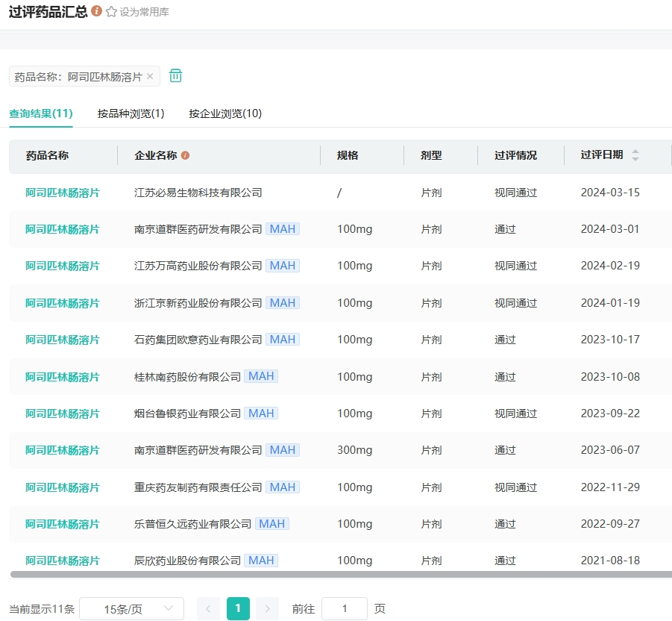Click MAH badge next to 桂林南药股份有限公司
Image resolution: width=672 pixels, height=621 pixels.
[261, 376]
